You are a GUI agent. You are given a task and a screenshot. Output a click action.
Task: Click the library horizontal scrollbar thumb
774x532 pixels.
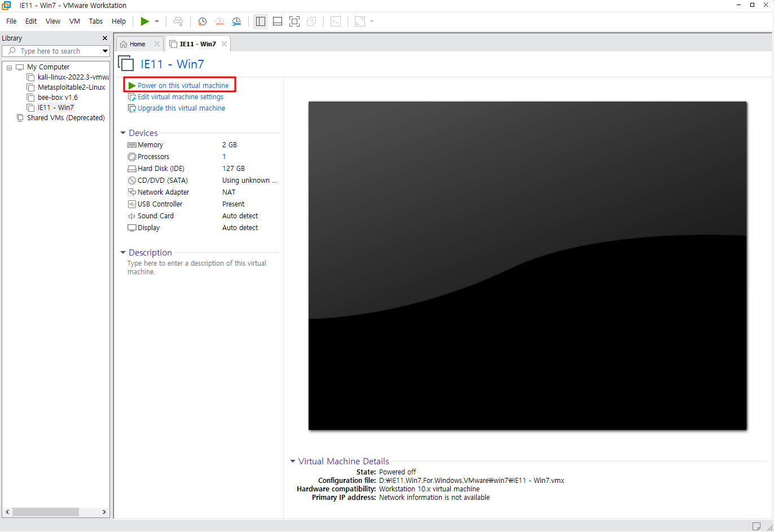(x=46, y=512)
